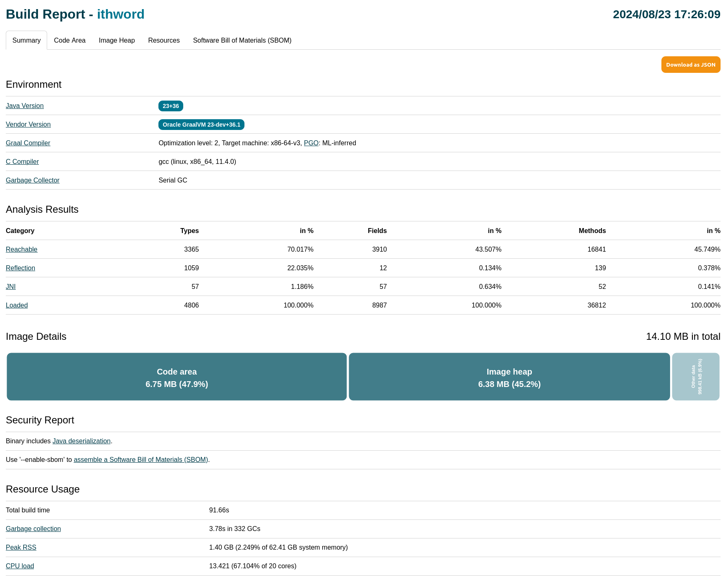Image resolution: width=728 pixels, height=584 pixels.
Task: Open the Reachable category link
Action: [x=22, y=250]
